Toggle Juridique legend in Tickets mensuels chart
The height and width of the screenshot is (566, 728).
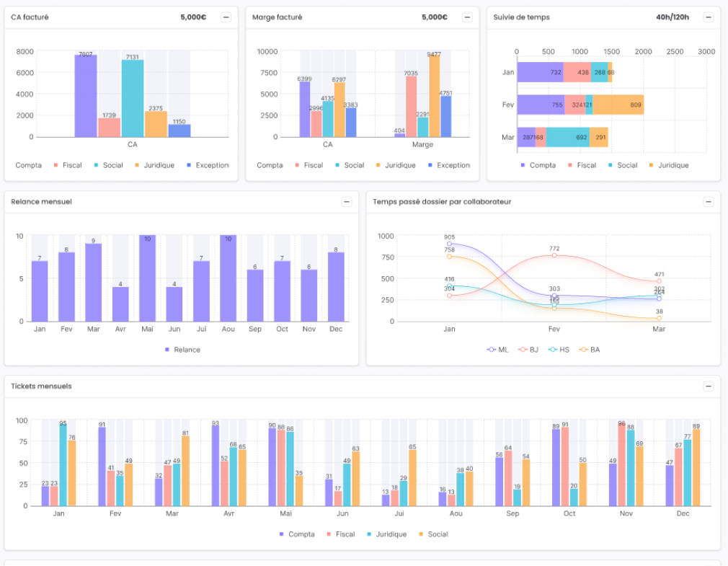point(387,534)
